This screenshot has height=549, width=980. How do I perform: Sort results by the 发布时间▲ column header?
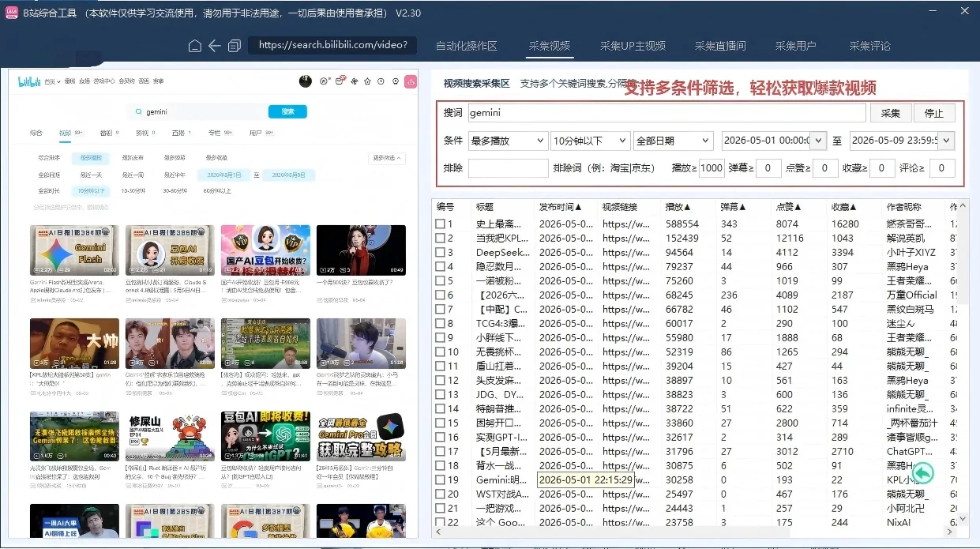point(561,207)
